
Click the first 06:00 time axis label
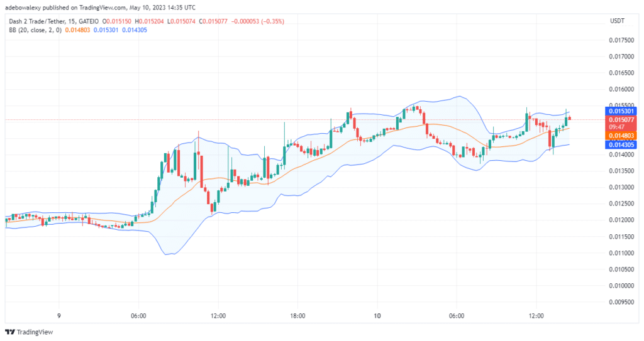pos(138,316)
